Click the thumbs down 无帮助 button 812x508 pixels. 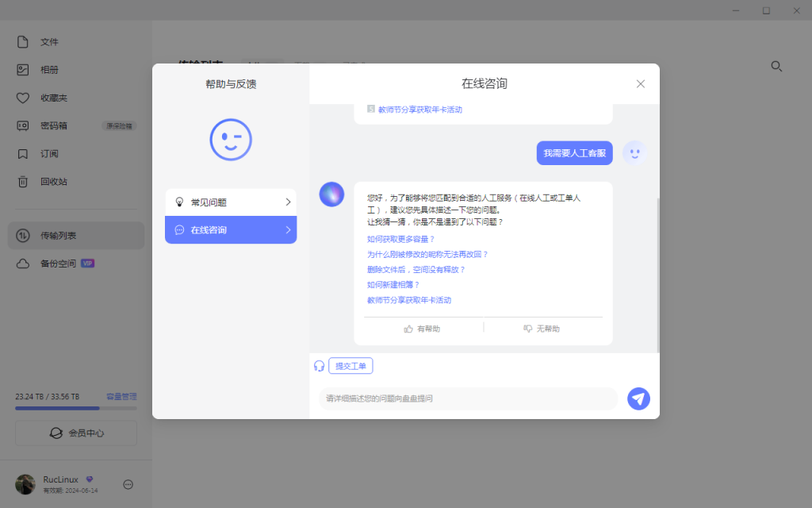(542, 329)
